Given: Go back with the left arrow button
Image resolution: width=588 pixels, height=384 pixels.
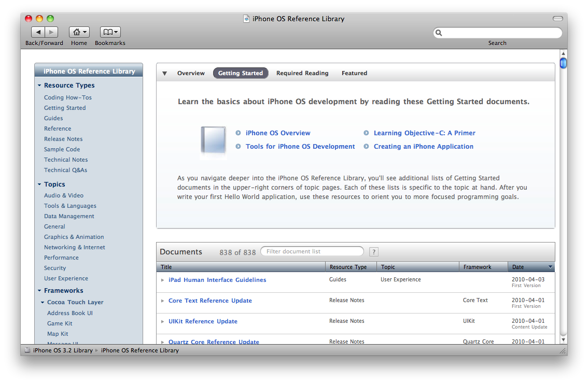Looking at the screenshot, I should coord(38,32).
